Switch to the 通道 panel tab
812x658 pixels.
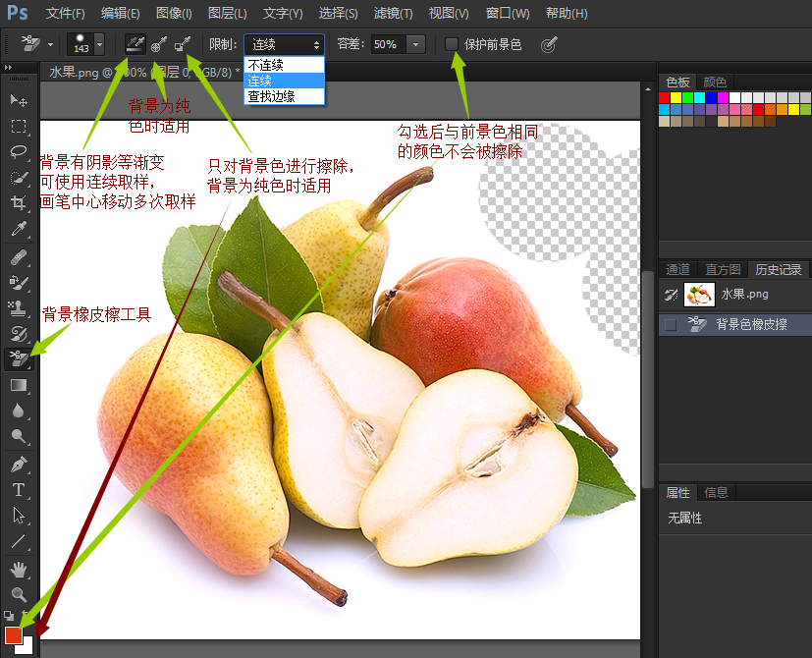[x=677, y=269]
